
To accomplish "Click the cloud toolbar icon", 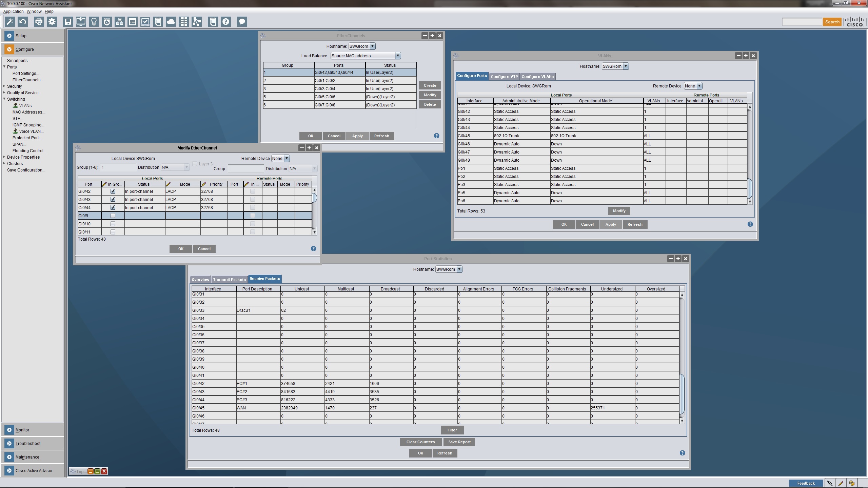I will (171, 22).
